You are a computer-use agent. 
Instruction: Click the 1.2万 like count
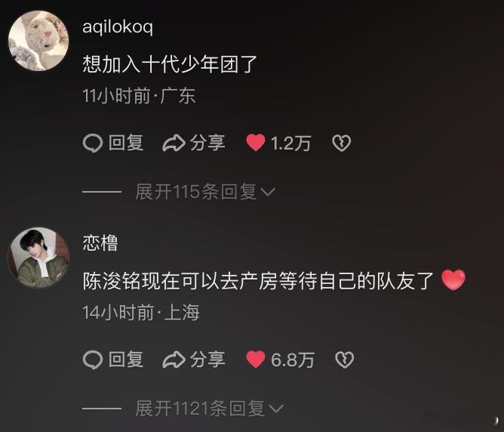[291, 143]
